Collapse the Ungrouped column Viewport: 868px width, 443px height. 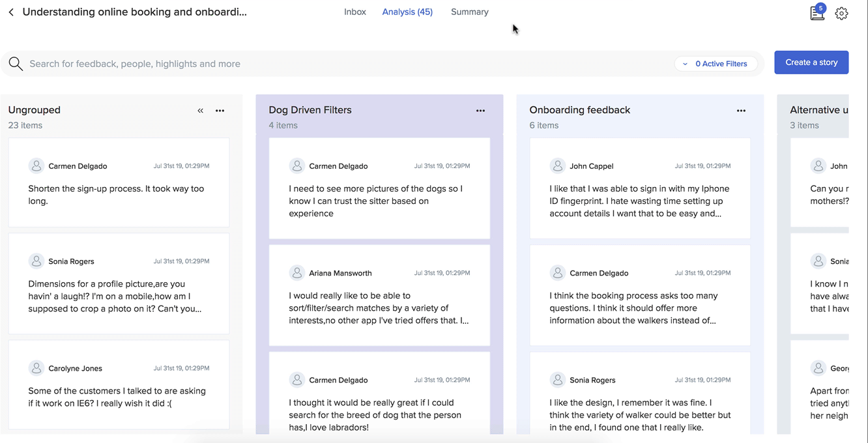click(200, 111)
